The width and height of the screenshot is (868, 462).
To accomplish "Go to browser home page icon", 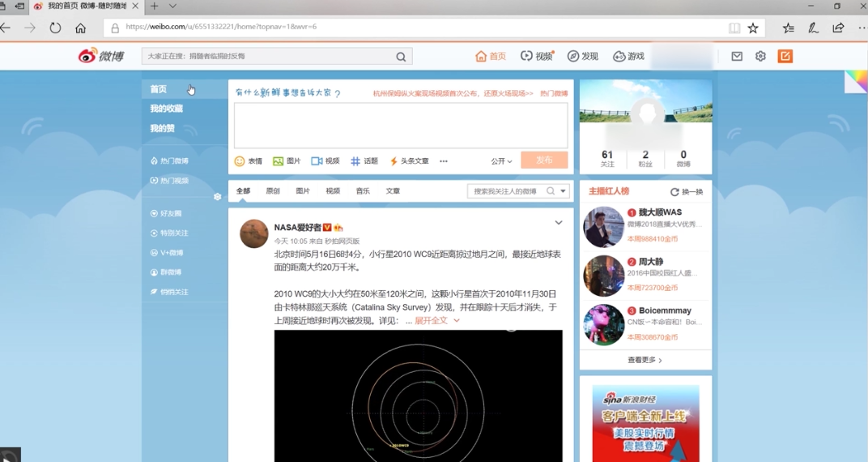I will 81,28.
